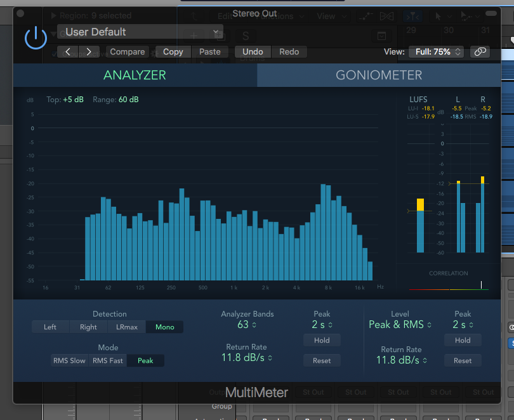514x420 pixels.
Task: Select RMS Slow mode
Action: 70,361
